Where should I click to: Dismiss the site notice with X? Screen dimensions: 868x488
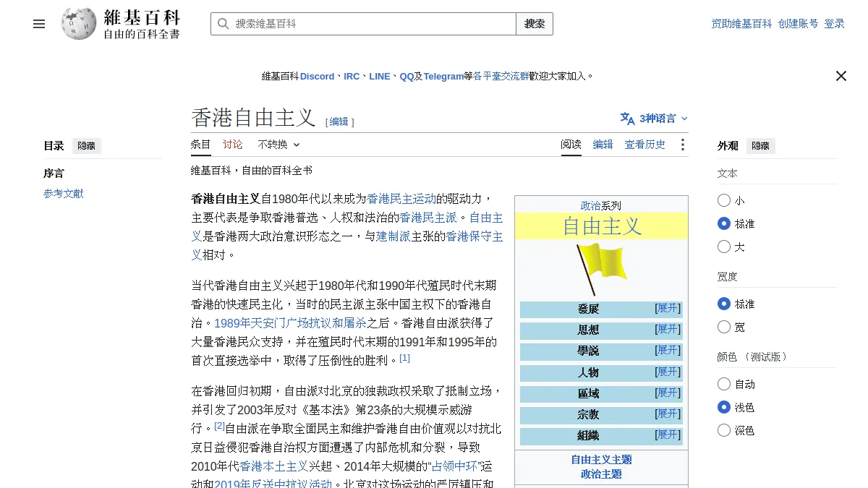click(841, 76)
